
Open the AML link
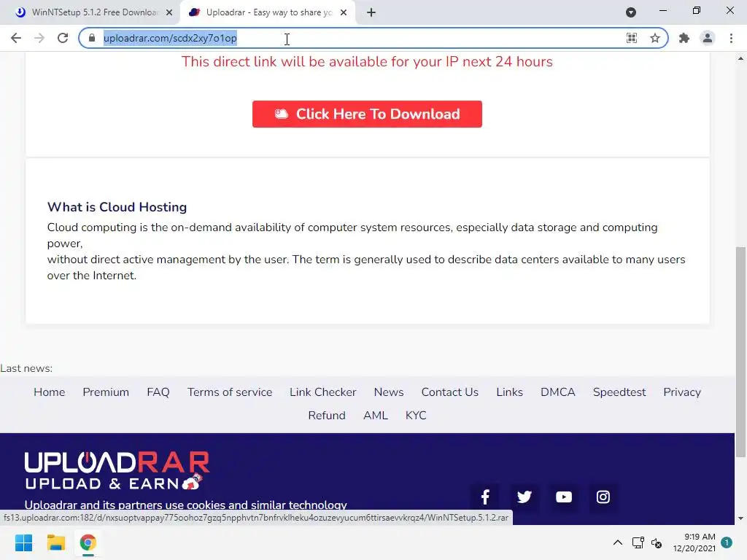coord(376,415)
